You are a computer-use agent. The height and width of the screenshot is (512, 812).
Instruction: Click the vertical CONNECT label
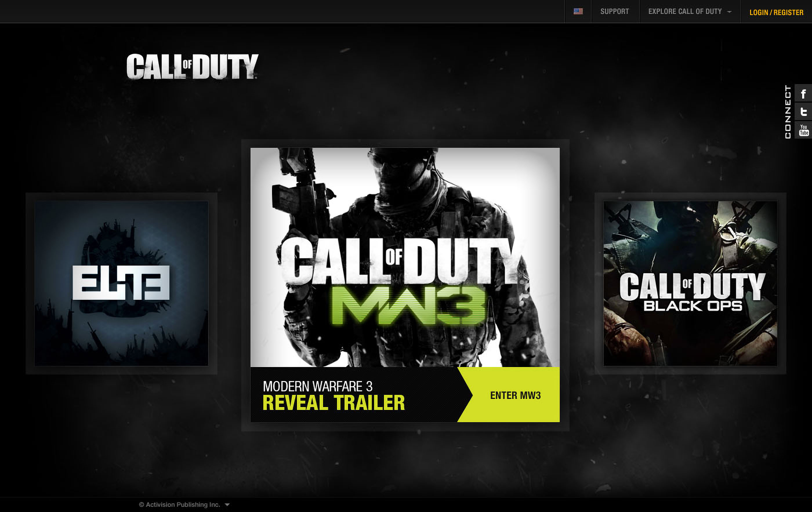[x=788, y=112]
